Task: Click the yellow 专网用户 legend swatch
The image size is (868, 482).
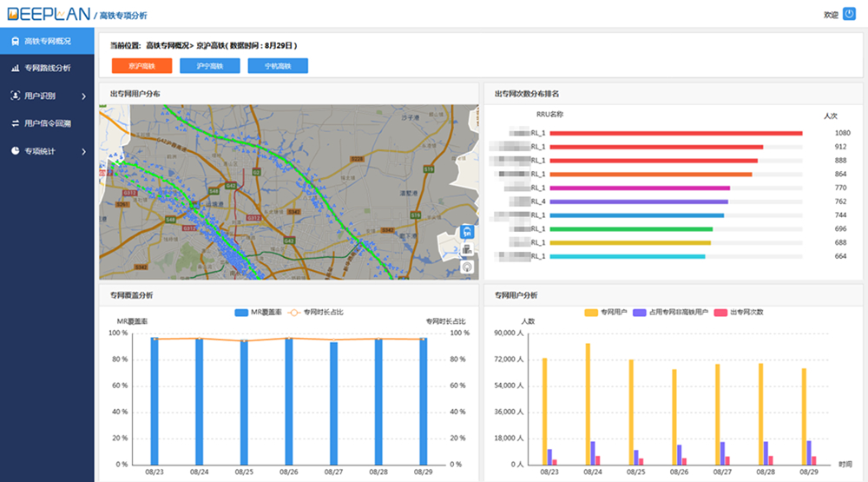Action: point(591,312)
